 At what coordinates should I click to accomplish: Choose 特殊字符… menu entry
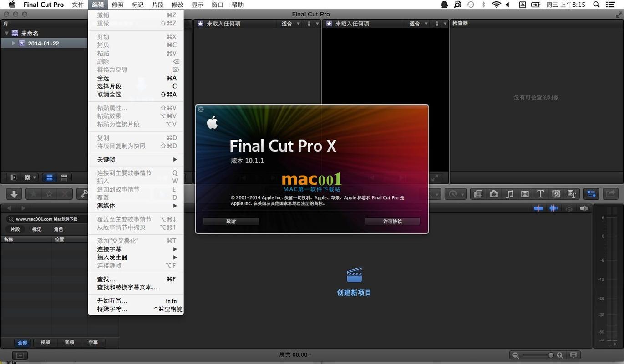tap(136, 309)
